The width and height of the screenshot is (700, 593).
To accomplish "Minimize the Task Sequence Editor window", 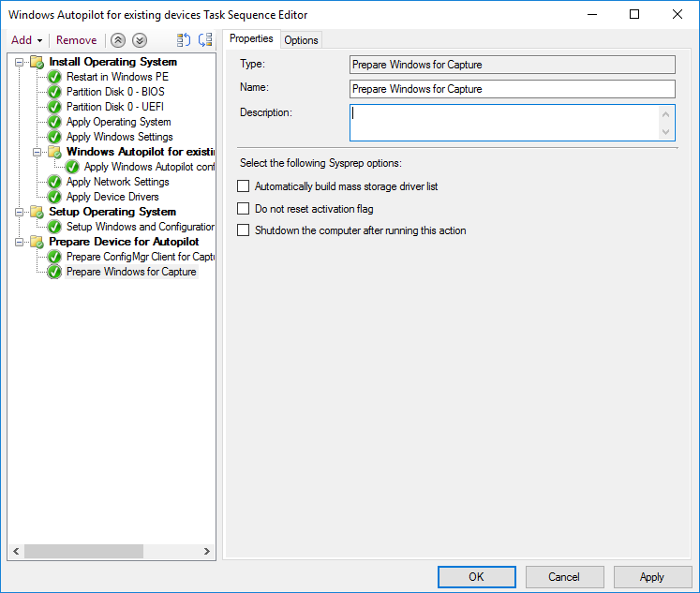I will [x=592, y=15].
